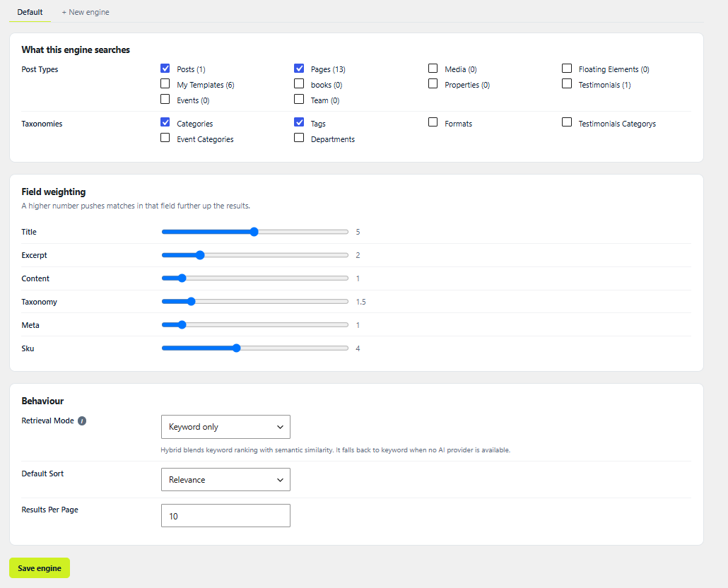Enable the Formats taxonomy

tap(433, 122)
